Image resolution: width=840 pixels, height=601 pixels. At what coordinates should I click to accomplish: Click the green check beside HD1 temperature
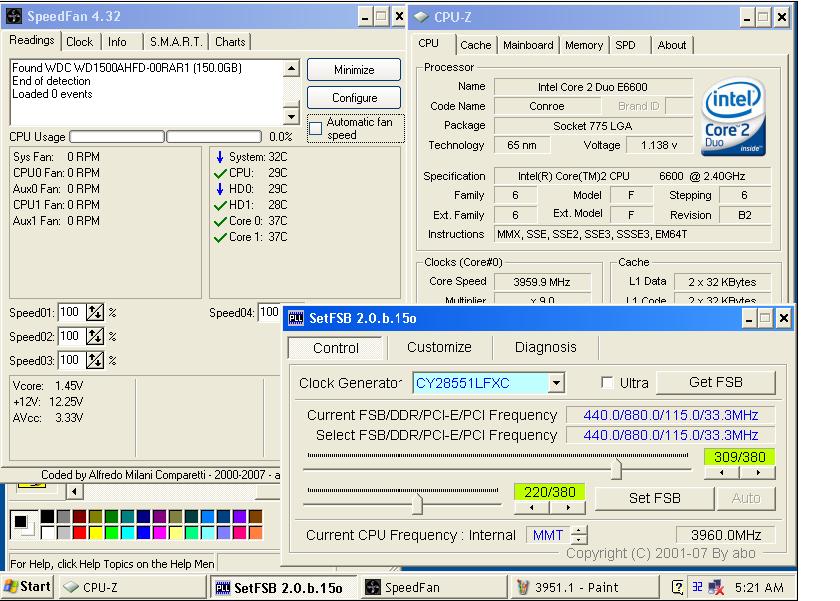220,205
